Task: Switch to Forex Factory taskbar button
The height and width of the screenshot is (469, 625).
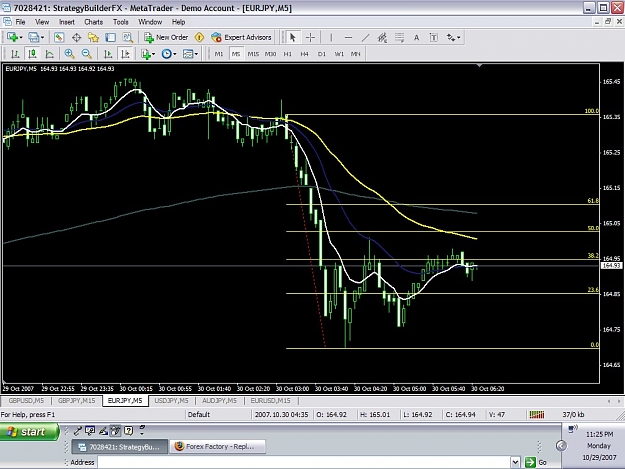Action: click(x=218, y=447)
